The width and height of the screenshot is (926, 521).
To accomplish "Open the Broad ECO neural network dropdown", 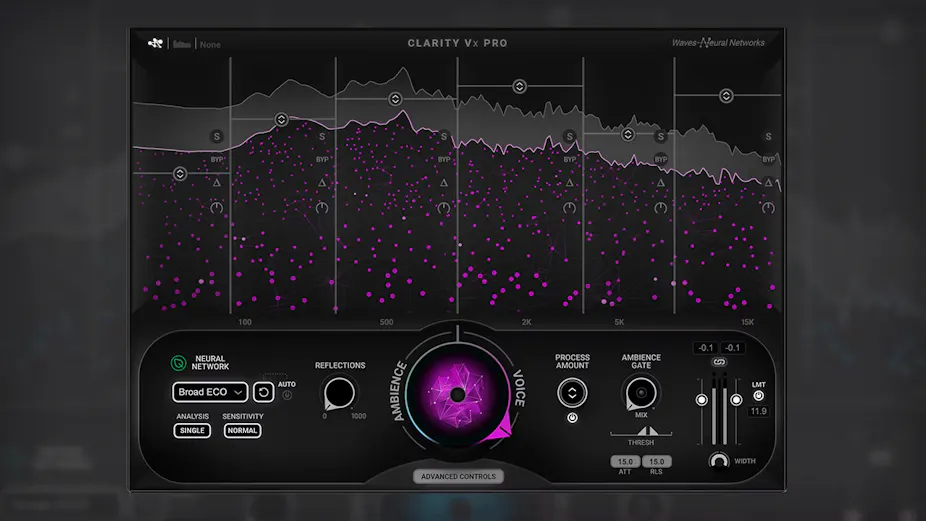I will [210, 392].
